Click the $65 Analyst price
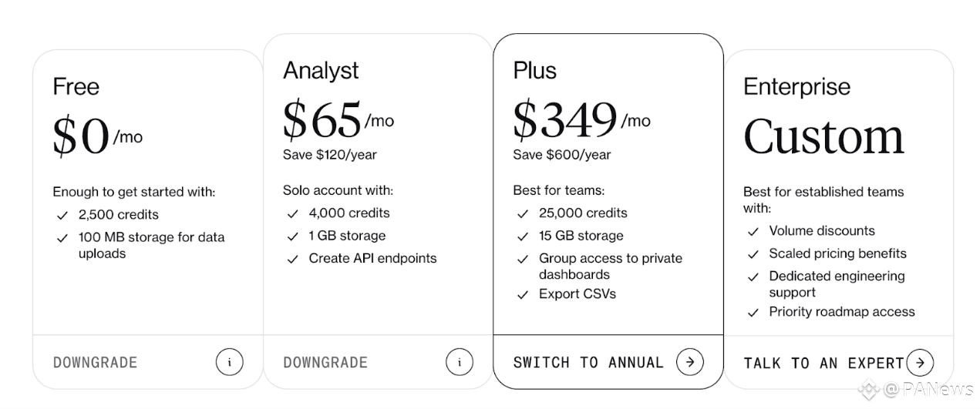This screenshot has width=980, height=409. point(322,120)
